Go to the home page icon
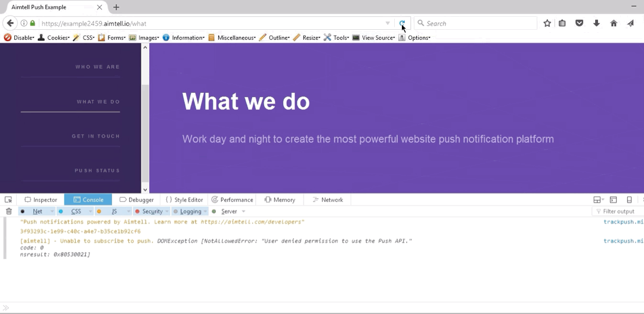Viewport: 644px width, 314px height. 614,23
